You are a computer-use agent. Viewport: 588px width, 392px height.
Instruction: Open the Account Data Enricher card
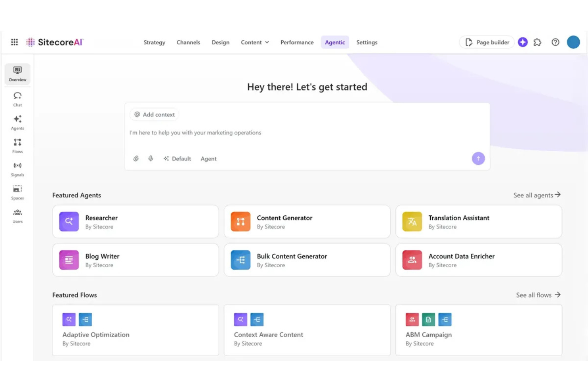(479, 260)
